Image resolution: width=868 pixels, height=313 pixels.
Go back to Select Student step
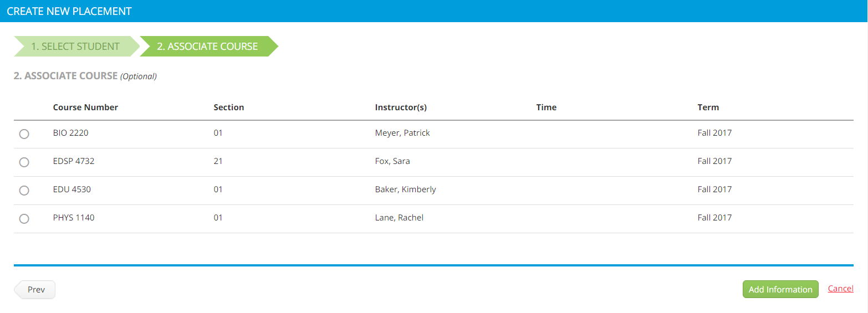tap(75, 47)
